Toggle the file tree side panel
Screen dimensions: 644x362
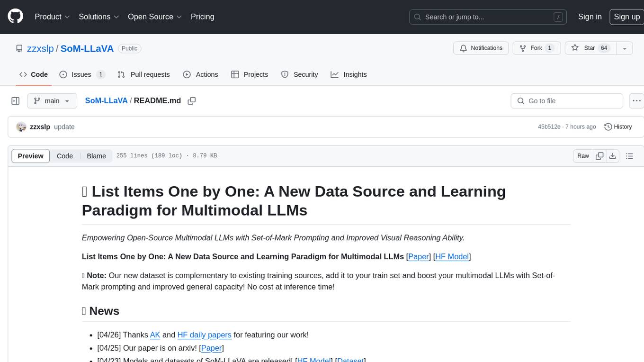pyautogui.click(x=16, y=101)
